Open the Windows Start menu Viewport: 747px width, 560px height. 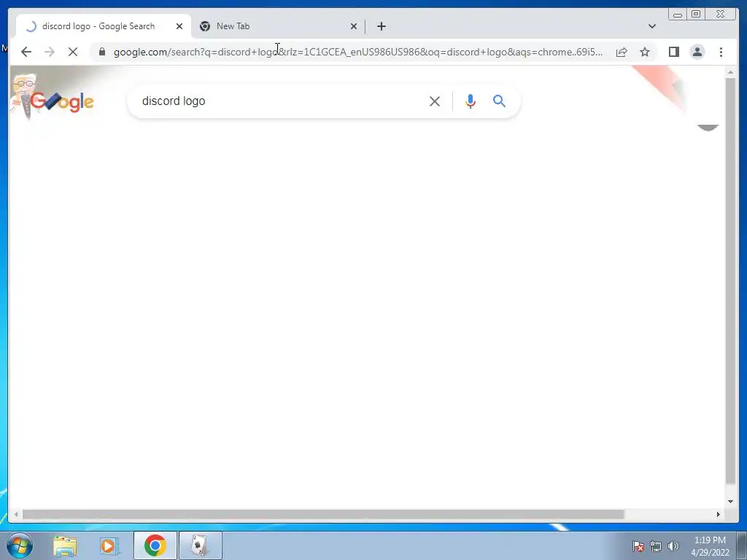[x=19, y=545]
